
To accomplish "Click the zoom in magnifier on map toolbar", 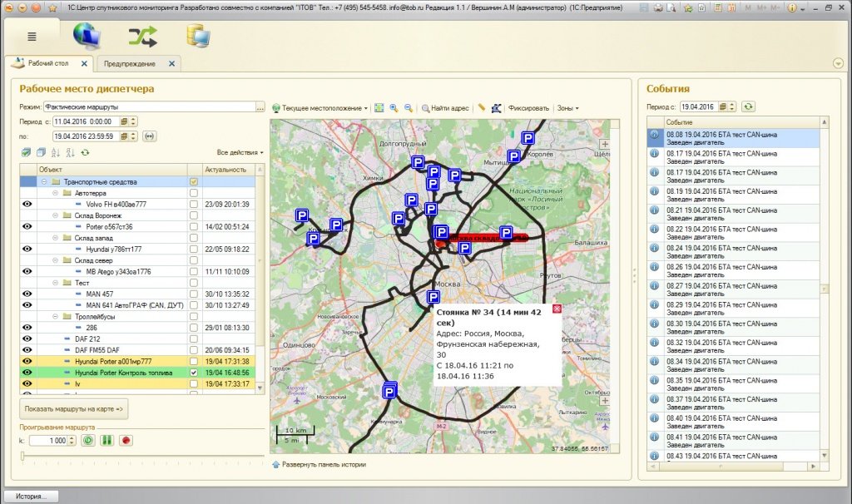I will click(394, 108).
